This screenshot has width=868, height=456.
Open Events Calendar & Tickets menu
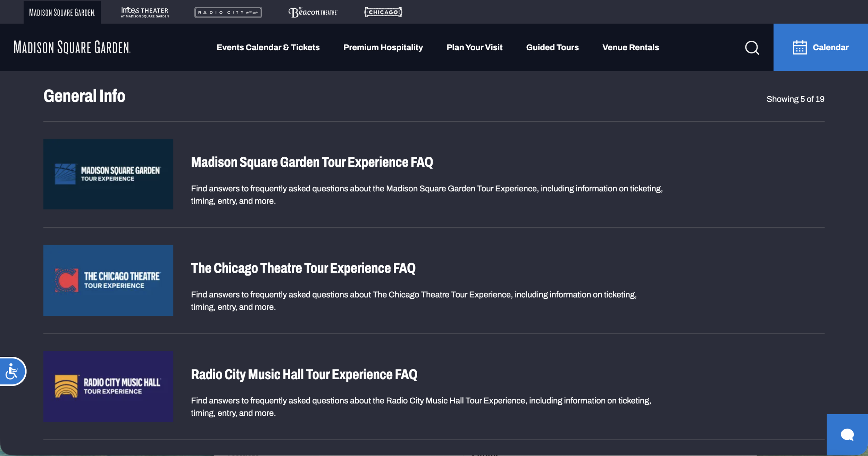268,47
